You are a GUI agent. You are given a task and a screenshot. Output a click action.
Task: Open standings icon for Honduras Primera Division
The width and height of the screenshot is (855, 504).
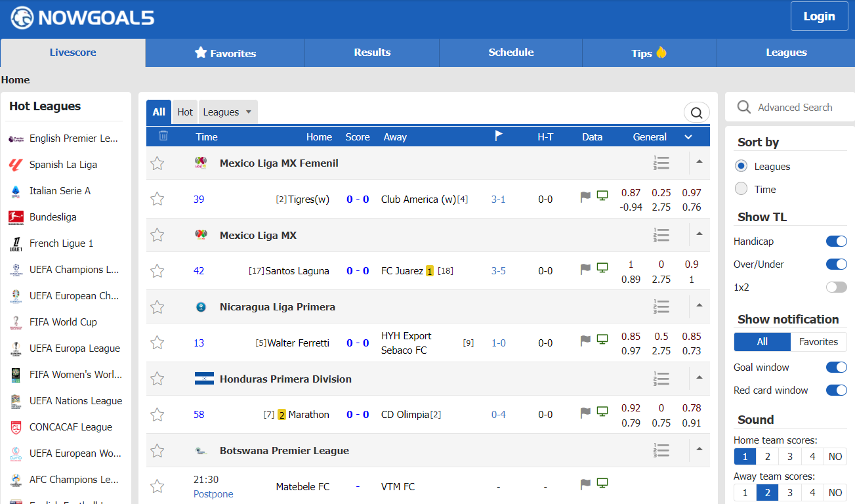[661, 379]
